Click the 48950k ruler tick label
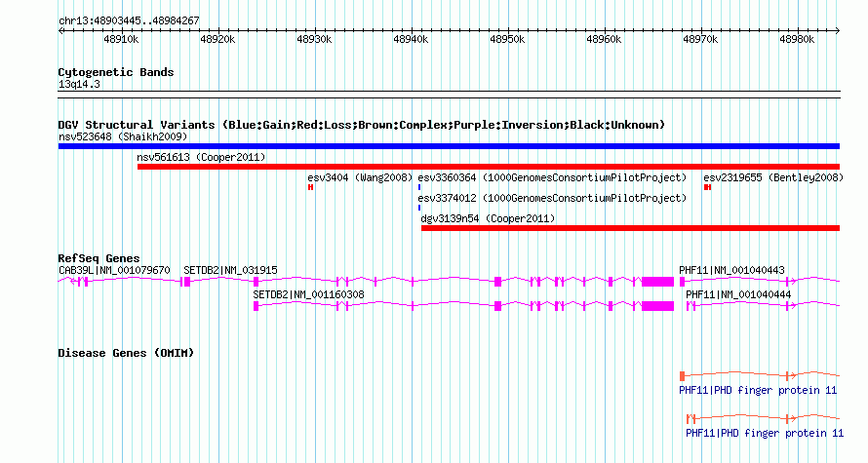 point(507,39)
